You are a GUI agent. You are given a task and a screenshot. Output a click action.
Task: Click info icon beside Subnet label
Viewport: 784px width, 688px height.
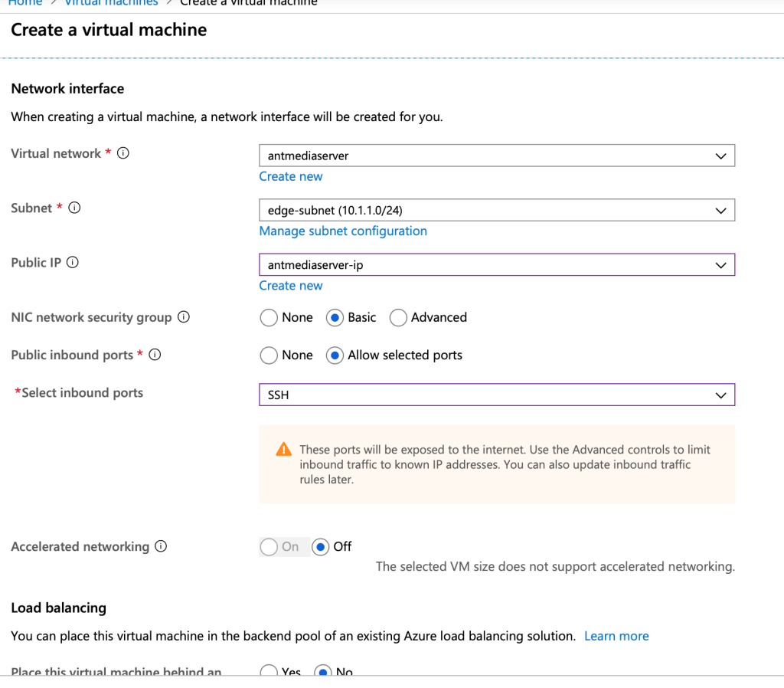click(x=74, y=208)
